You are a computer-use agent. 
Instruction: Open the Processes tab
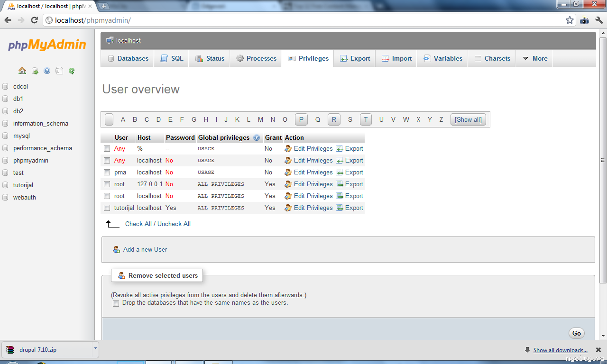[256, 59]
